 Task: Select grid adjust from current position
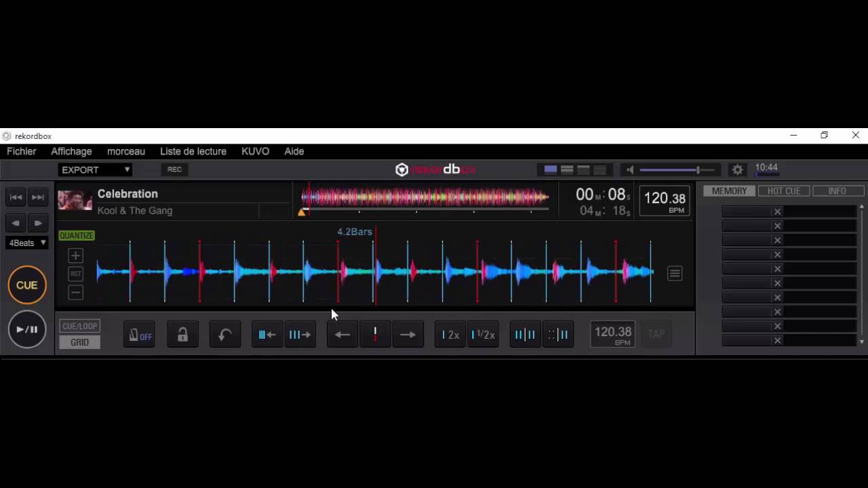pos(558,335)
